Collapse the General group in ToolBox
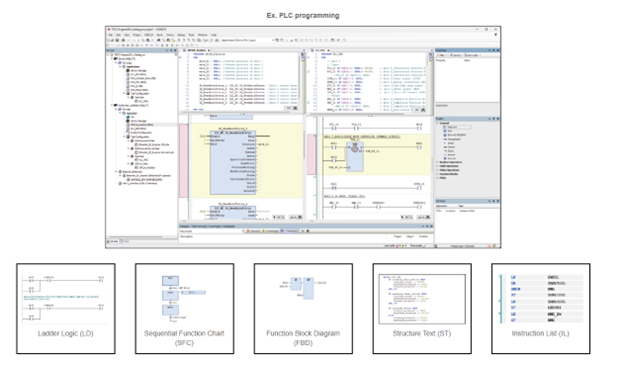This screenshot has height=367, width=624. click(437, 123)
